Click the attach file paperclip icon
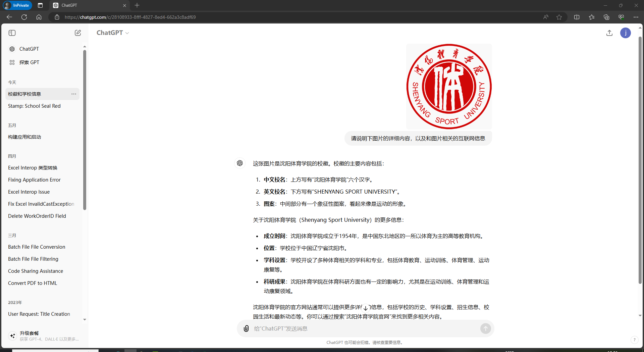Image resolution: width=644 pixels, height=352 pixels. (x=246, y=329)
